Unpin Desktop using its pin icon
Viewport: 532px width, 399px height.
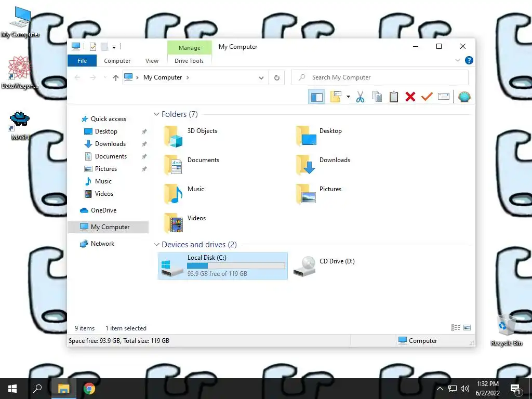coord(144,131)
